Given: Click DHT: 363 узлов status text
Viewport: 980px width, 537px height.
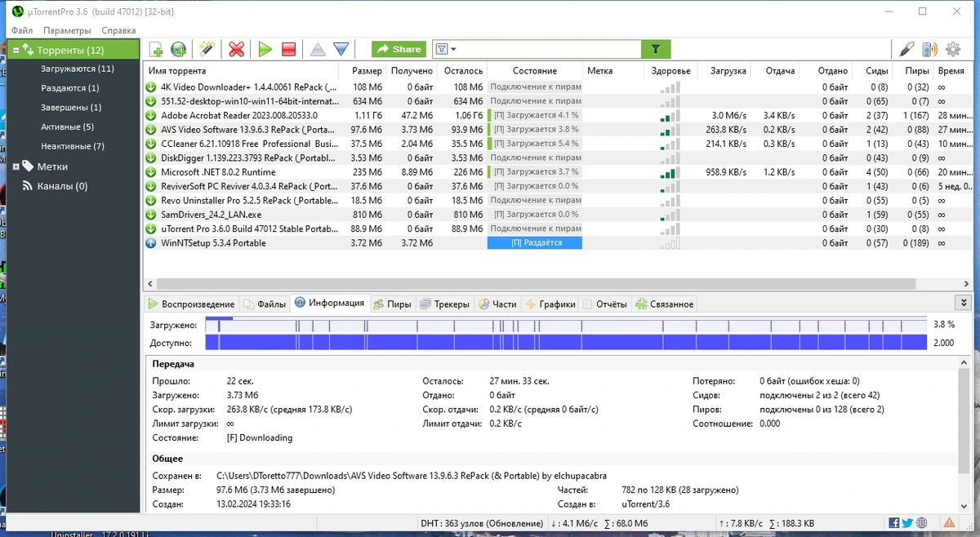Looking at the screenshot, I should point(480,523).
